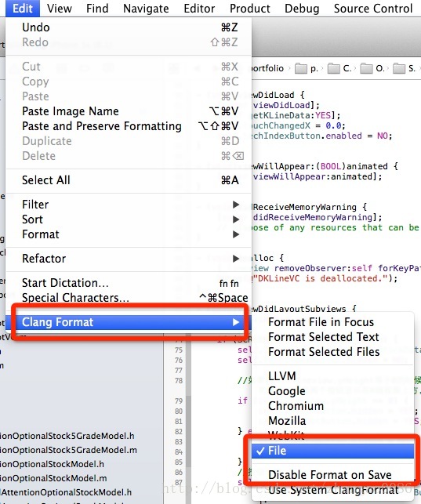This screenshot has width=421, height=504.
Task: Open the Source Control menu
Action: tap(373, 9)
